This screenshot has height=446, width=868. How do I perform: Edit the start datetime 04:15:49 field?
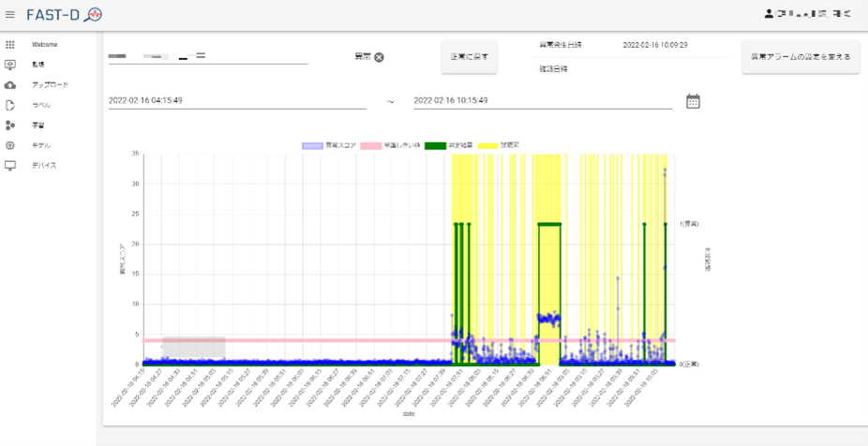point(237,100)
